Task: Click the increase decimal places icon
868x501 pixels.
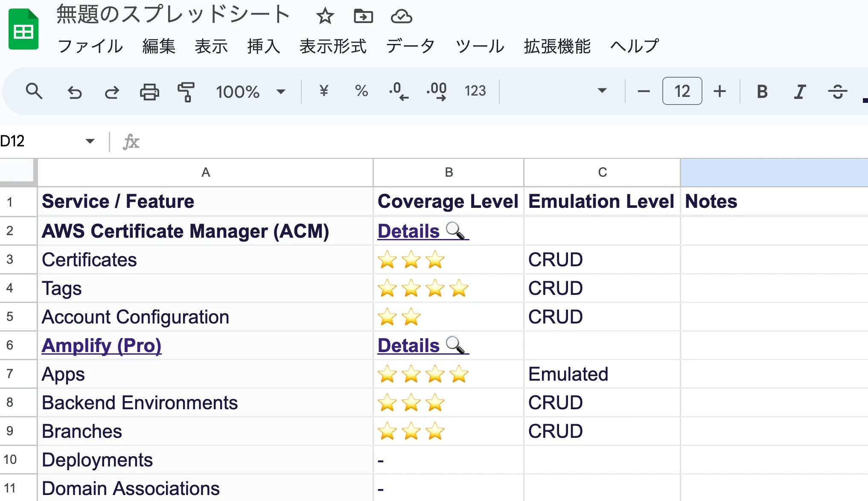Action: pyautogui.click(x=437, y=91)
